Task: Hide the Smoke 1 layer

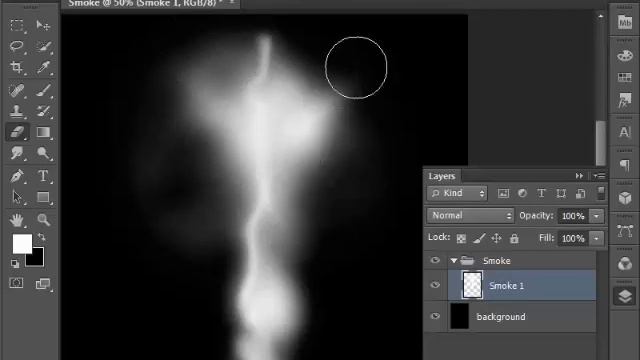Action: click(435, 285)
